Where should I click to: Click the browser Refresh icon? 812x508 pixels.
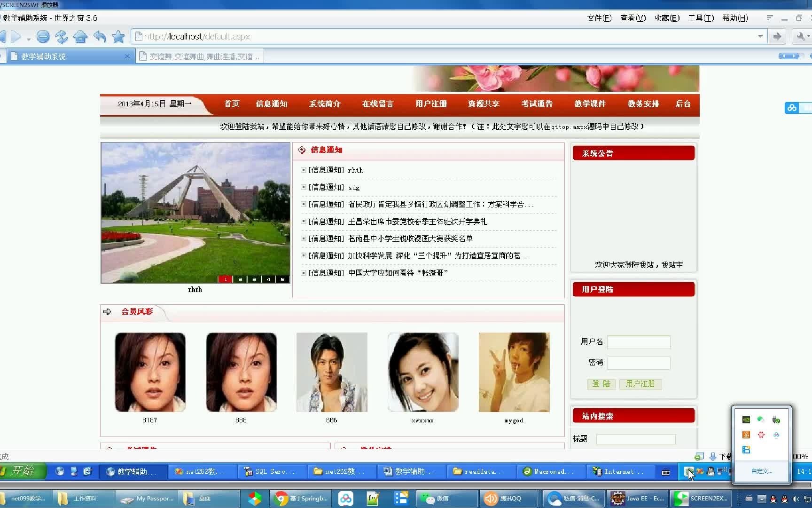(62, 37)
